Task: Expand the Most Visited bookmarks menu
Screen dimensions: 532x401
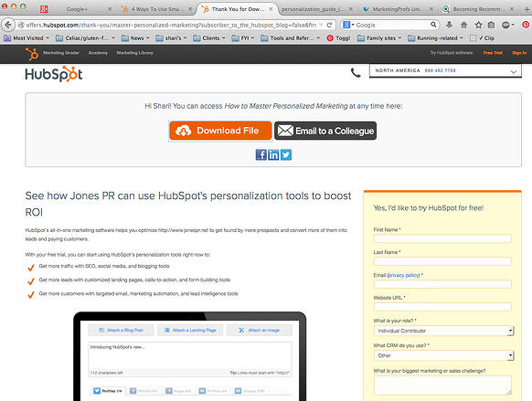Action: [27, 38]
